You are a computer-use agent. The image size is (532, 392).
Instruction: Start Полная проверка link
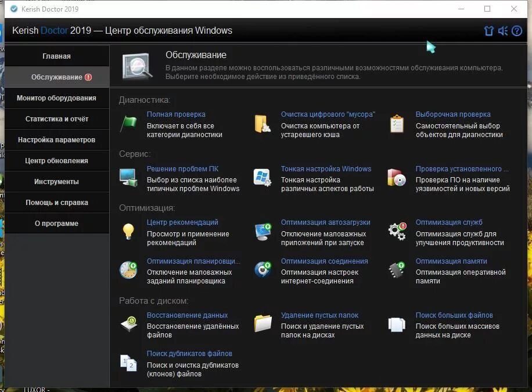click(176, 114)
